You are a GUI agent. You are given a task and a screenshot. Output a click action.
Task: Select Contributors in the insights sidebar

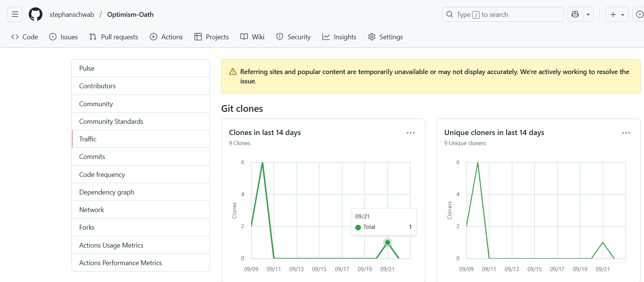point(97,86)
